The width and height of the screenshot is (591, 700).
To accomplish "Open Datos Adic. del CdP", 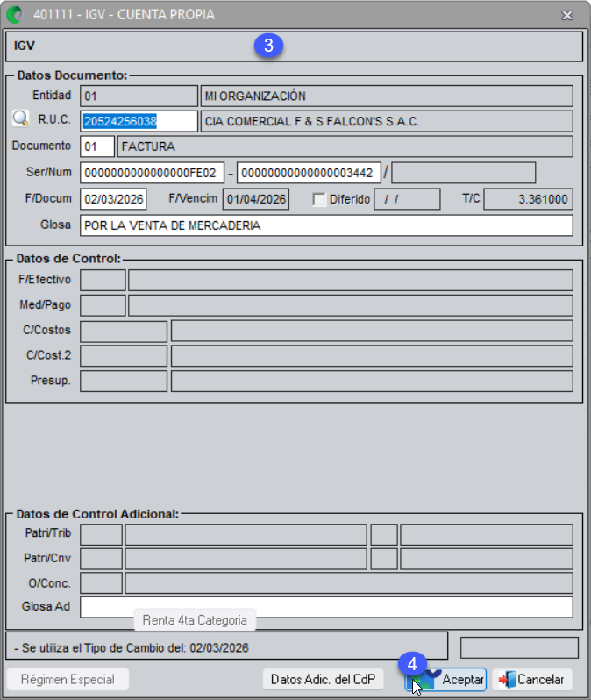I will (323, 680).
